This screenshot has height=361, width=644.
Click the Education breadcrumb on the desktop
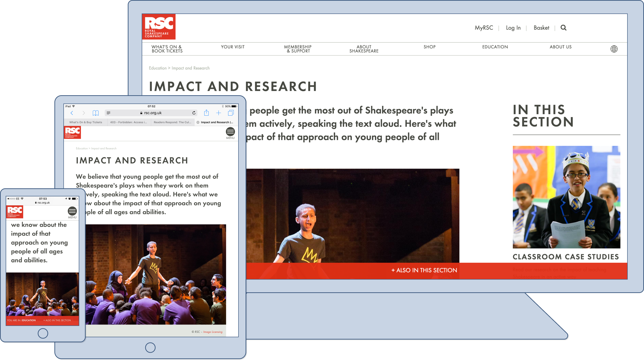pos(158,68)
